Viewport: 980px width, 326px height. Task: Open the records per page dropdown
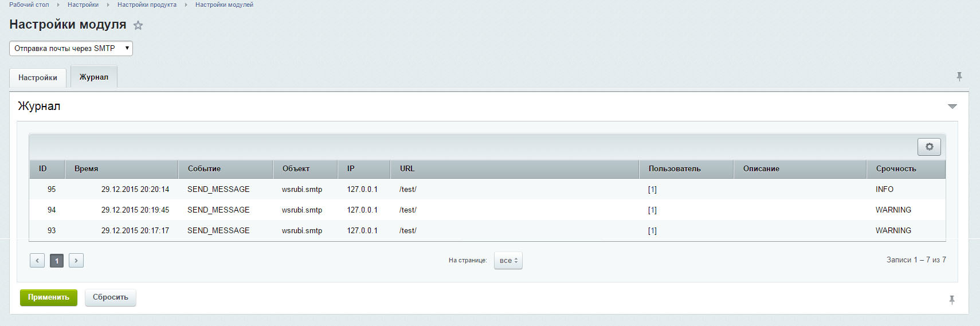508,261
